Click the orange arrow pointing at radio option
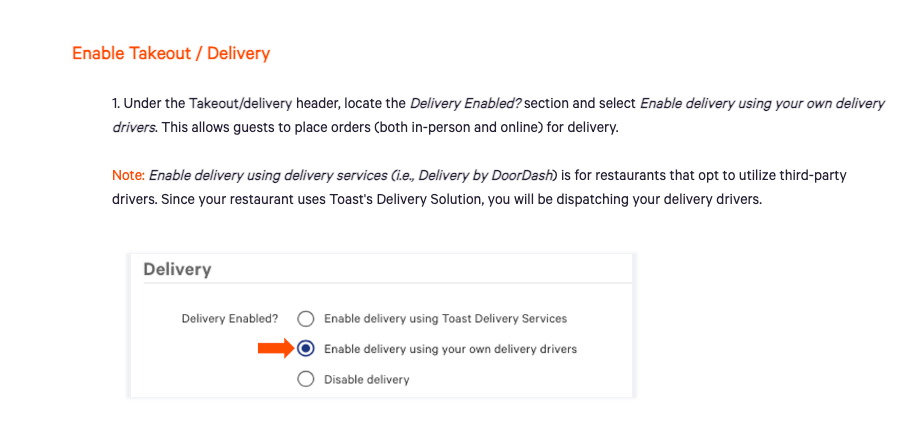This screenshot has width=923, height=427. tap(274, 349)
